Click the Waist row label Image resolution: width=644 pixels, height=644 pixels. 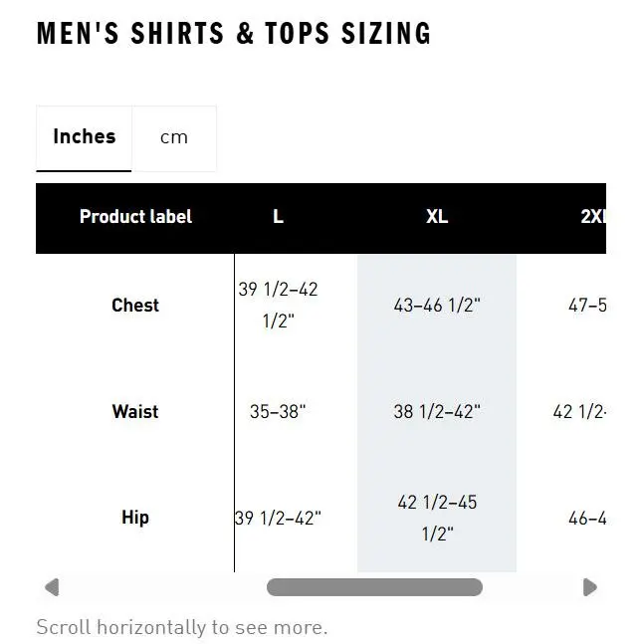135,411
